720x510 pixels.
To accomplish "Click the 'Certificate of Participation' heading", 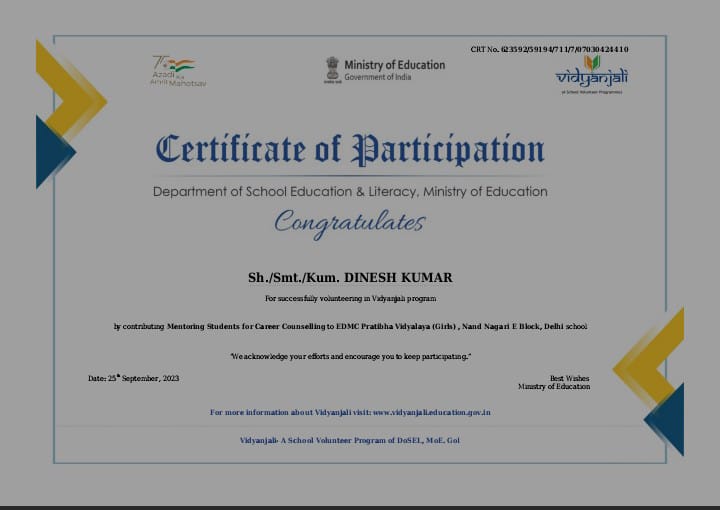I will [x=350, y=150].
